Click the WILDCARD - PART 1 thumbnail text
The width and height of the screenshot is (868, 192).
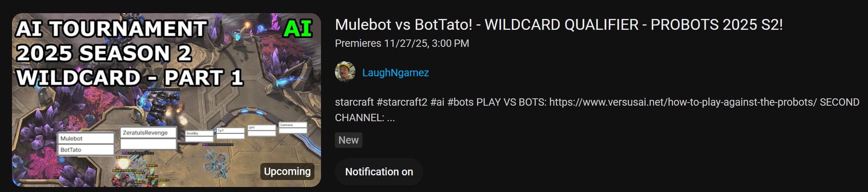click(130, 77)
